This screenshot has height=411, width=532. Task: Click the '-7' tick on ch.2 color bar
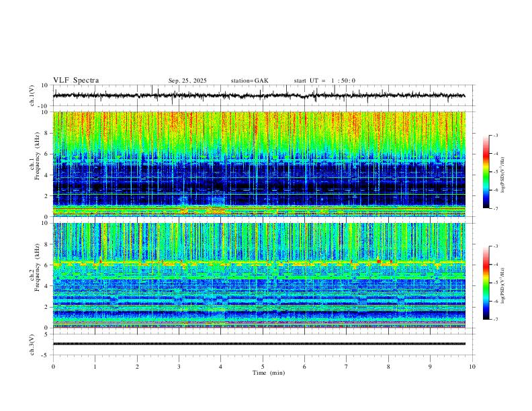click(x=495, y=320)
